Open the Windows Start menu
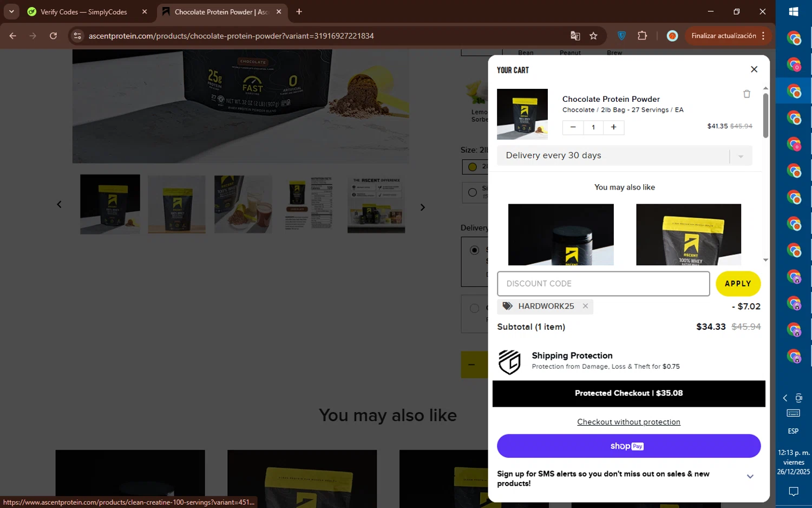The height and width of the screenshot is (508, 812). 794,11
